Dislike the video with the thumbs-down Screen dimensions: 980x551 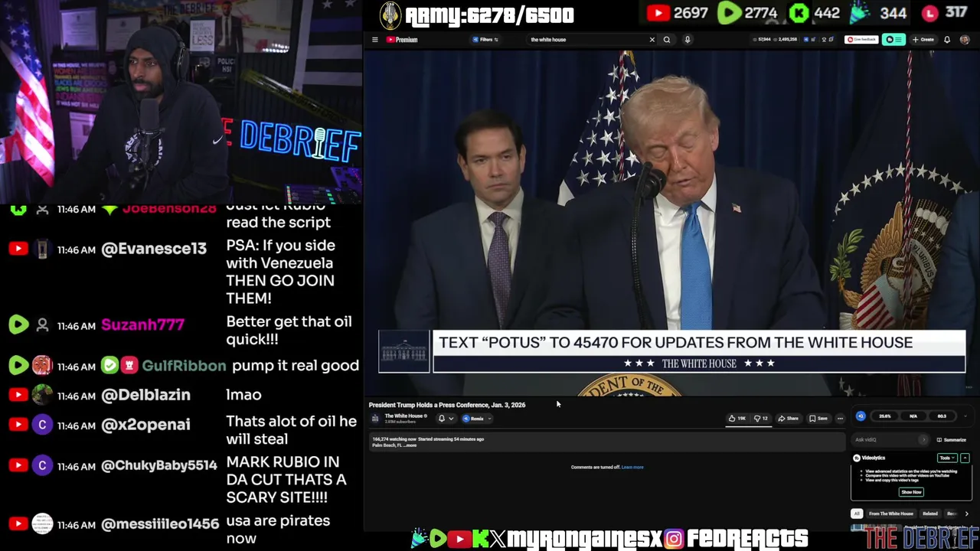coord(761,419)
